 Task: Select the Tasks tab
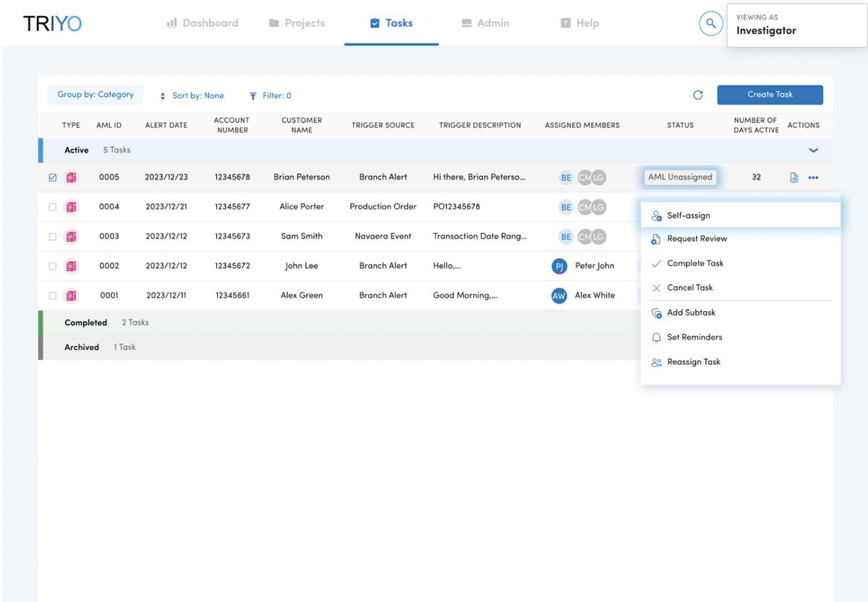click(391, 23)
